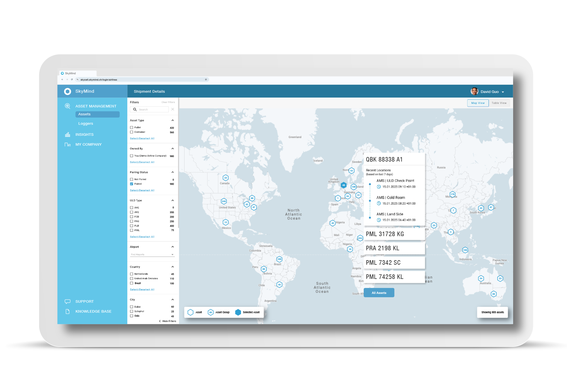
Task: Click the Canada asset group marker 23
Action: click(226, 178)
